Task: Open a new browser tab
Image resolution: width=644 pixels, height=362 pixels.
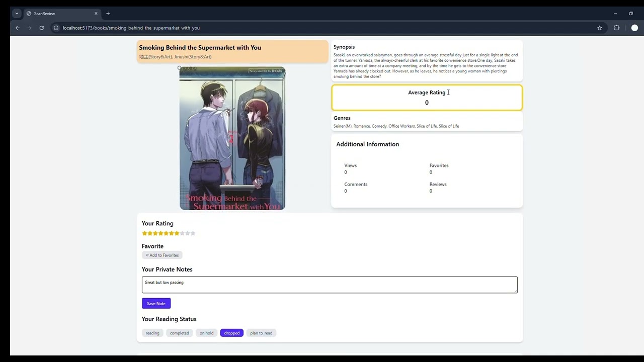Action: (x=108, y=14)
